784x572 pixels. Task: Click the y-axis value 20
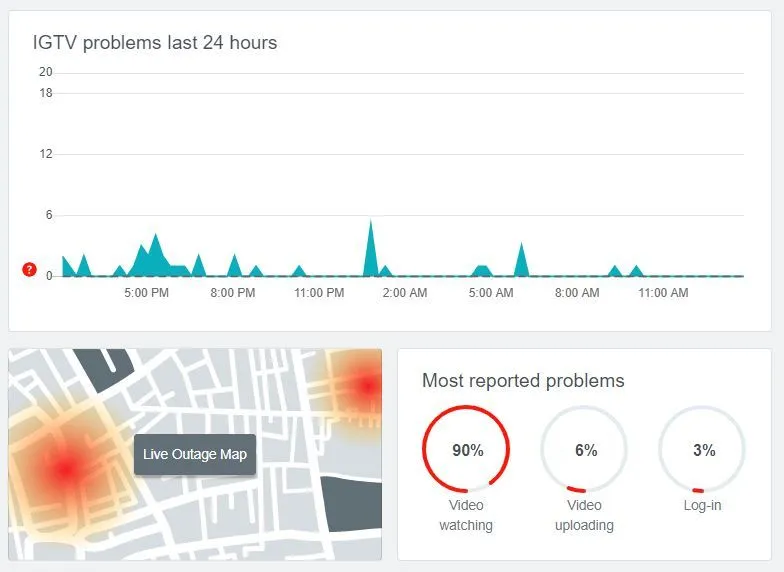(46, 72)
